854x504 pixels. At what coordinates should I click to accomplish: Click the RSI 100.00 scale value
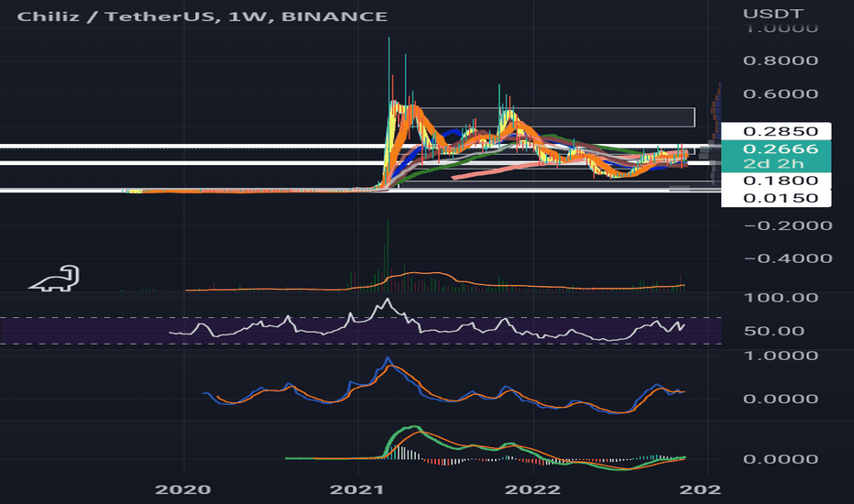coord(781,298)
